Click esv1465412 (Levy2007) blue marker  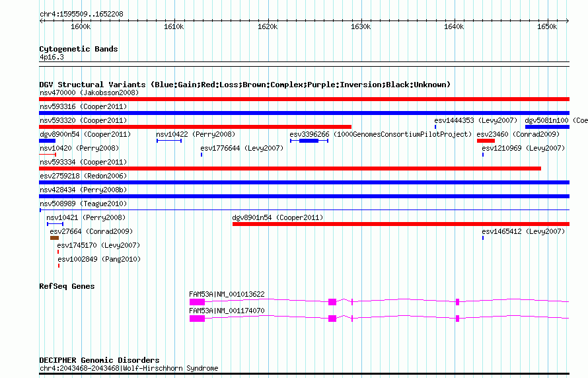click(x=483, y=238)
